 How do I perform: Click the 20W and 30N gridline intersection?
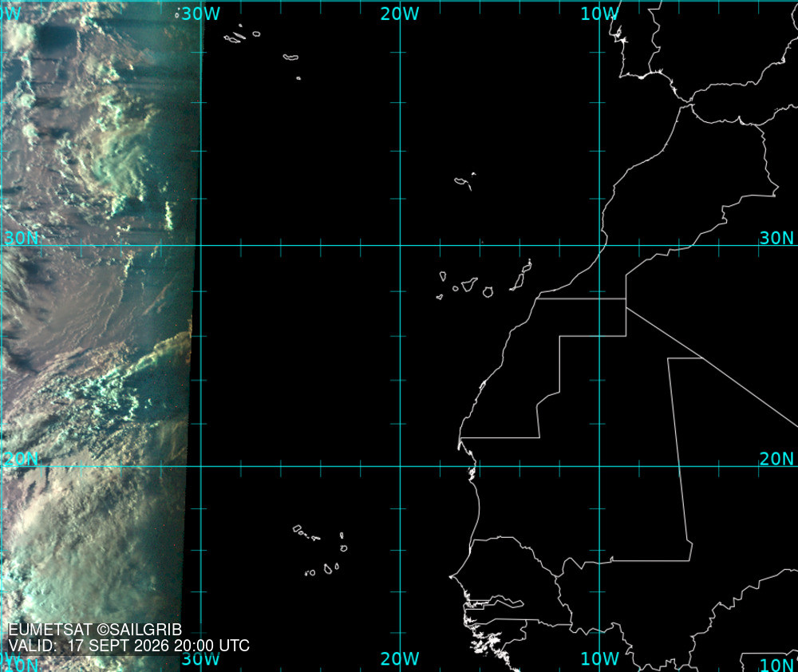click(x=400, y=245)
